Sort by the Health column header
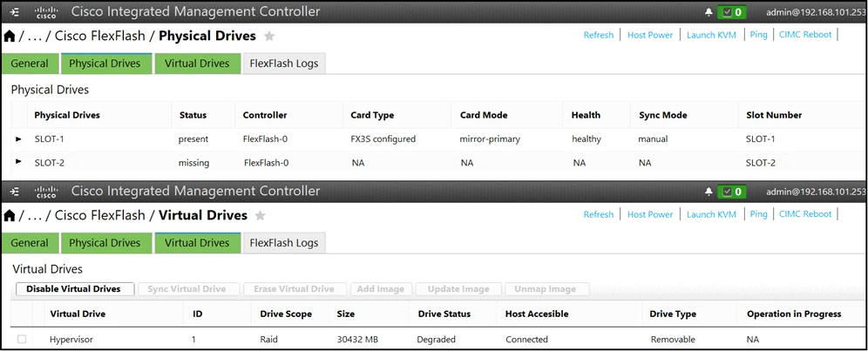This screenshot has height=351, width=868. (x=586, y=115)
